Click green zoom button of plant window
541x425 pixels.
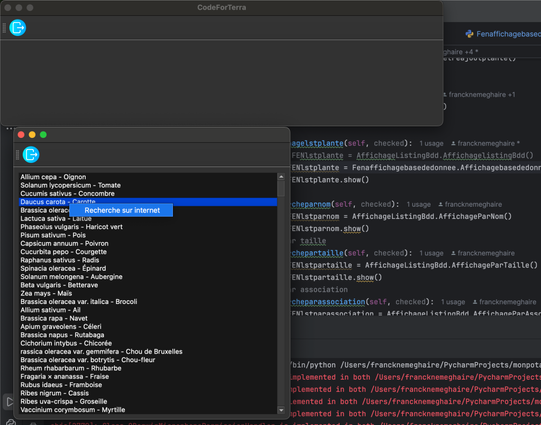pyautogui.click(x=43, y=135)
